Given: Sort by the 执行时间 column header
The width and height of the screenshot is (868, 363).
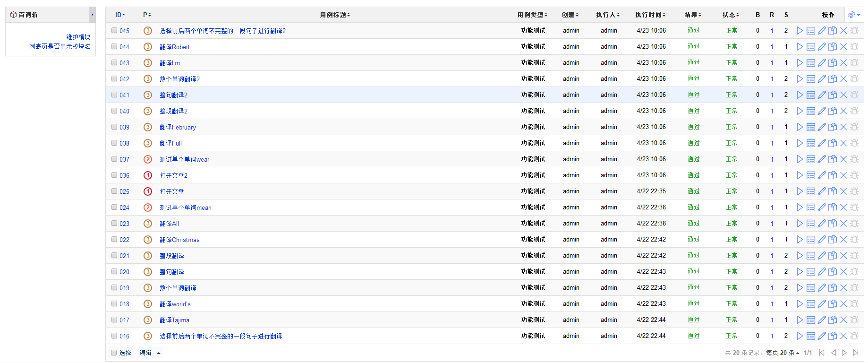Looking at the screenshot, I should tap(650, 15).
